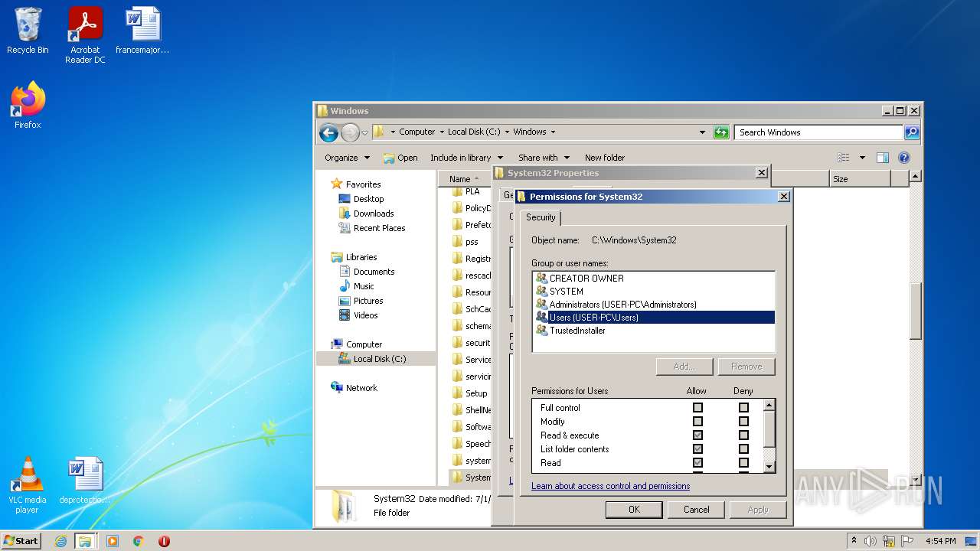Open Learn about access control link

pyautogui.click(x=610, y=486)
